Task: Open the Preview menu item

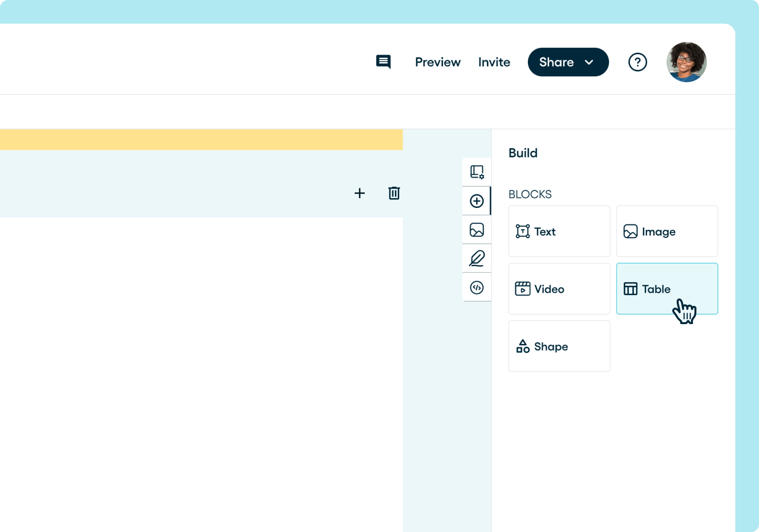Action: (x=438, y=62)
